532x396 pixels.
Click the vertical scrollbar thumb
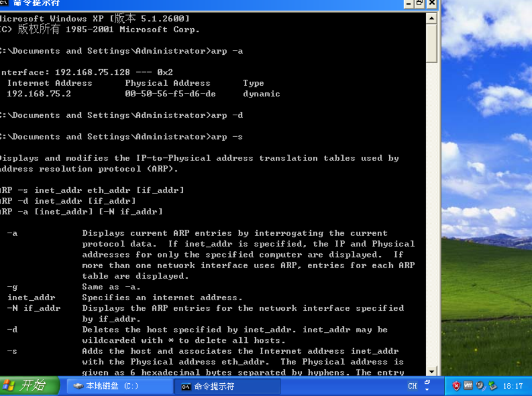pos(432,43)
